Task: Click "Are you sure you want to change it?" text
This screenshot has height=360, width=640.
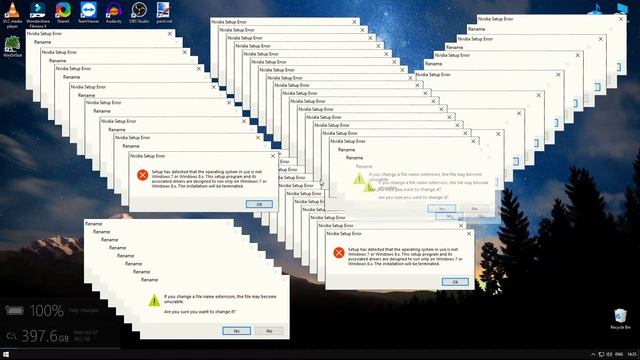Action: [x=200, y=311]
